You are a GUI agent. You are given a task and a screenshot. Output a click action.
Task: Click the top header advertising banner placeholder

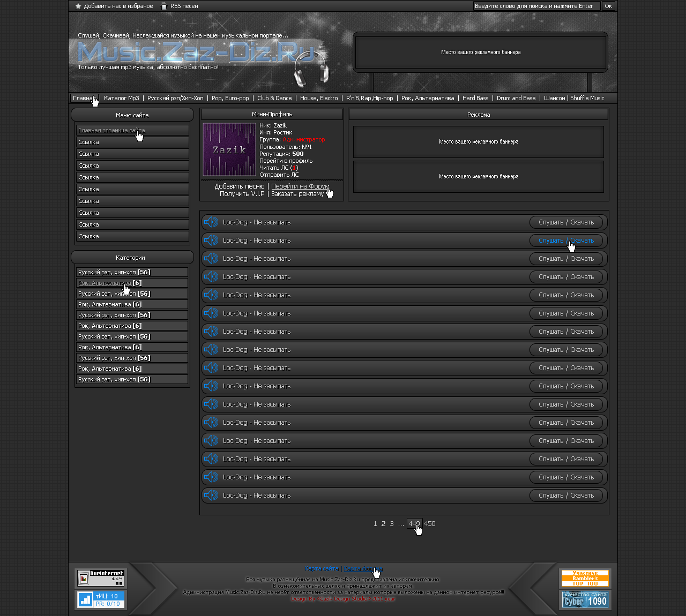coord(481,52)
